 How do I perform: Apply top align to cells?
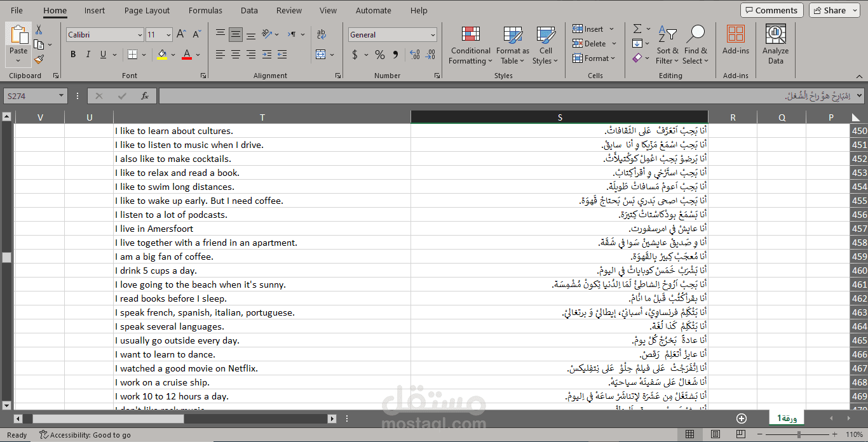(x=220, y=34)
